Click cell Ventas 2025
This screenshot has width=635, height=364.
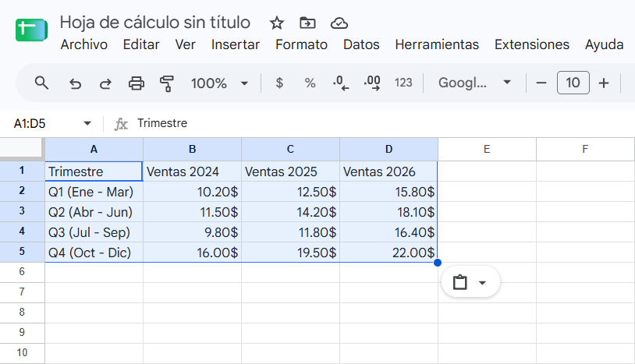tap(290, 171)
